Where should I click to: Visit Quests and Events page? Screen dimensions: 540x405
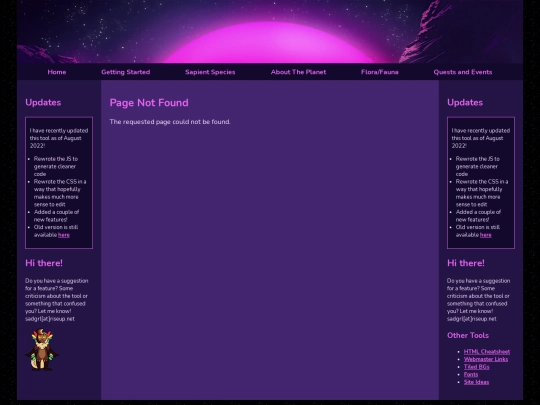(x=463, y=72)
